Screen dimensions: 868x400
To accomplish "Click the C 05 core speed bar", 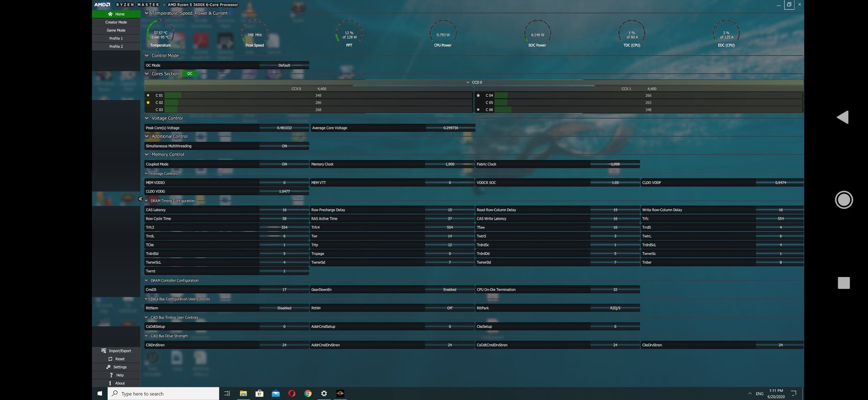I will pyautogui.click(x=648, y=102).
